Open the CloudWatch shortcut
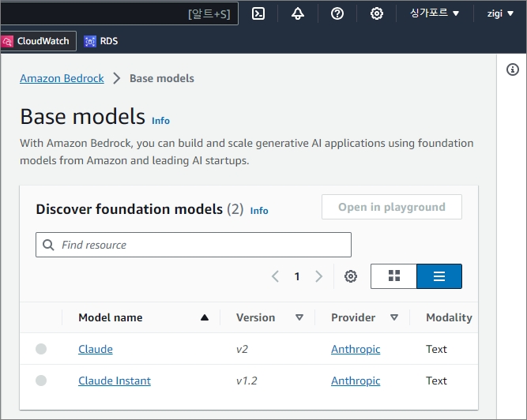The height and width of the screenshot is (420, 527). coord(38,41)
